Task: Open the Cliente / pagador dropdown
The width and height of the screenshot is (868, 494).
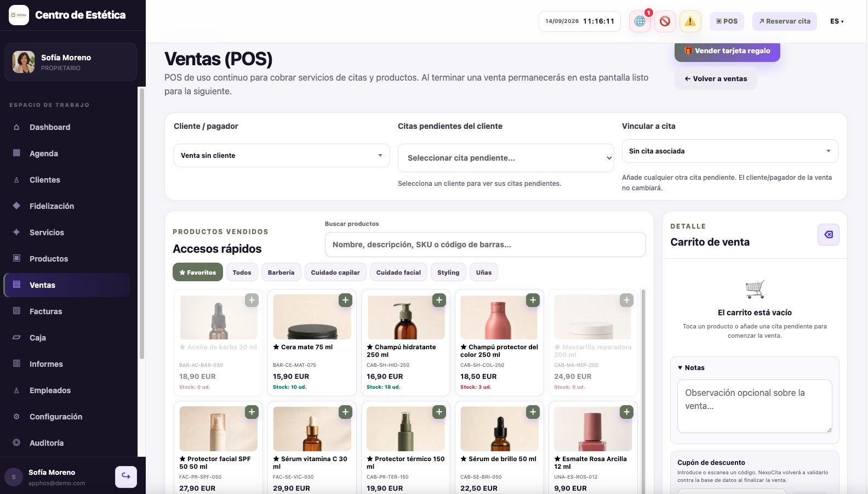Action: click(282, 156)
